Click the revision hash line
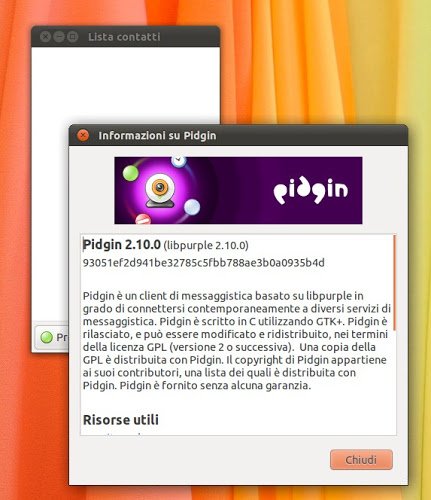Screen dimensions: 431x500 tap(203, 263)
